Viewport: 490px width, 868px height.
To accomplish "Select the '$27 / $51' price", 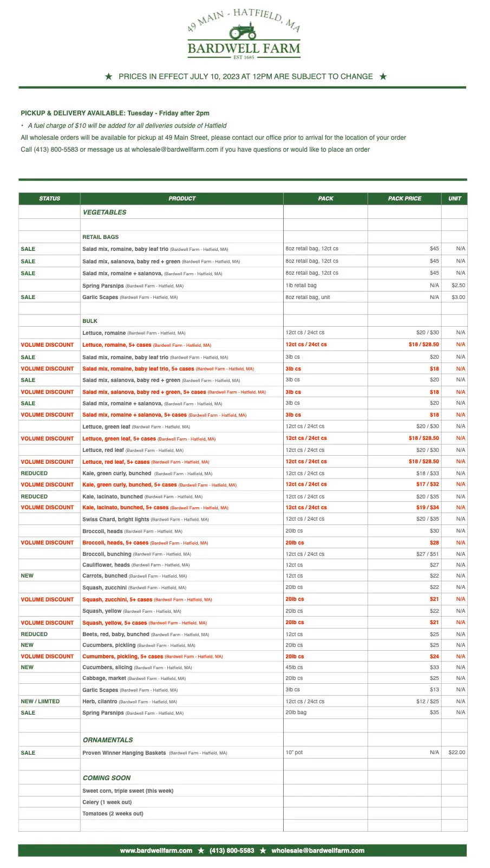I will 428,554.
